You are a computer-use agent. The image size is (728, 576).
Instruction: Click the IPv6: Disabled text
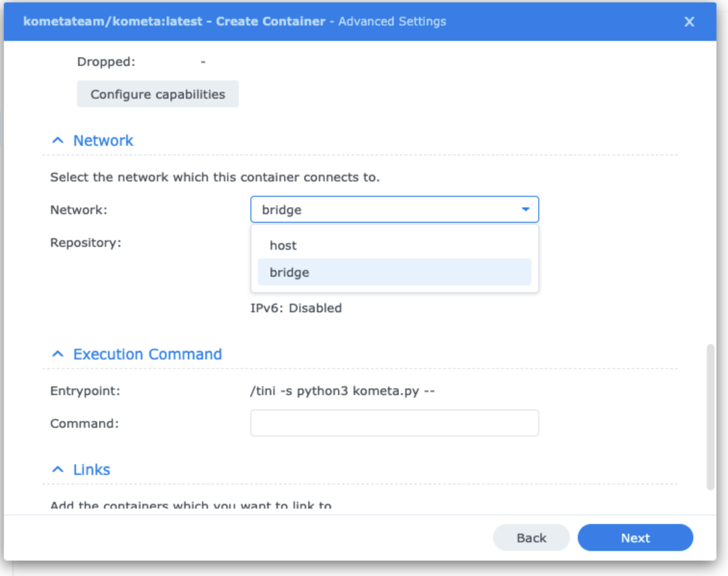296,308
